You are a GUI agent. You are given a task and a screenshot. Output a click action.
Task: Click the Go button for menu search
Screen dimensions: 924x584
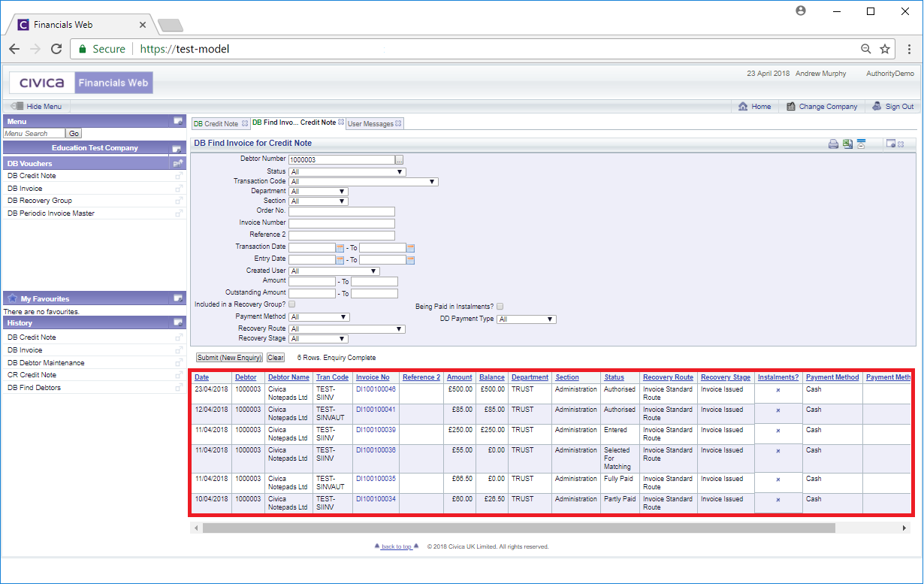pyautogui.click(x=74, y=134)
